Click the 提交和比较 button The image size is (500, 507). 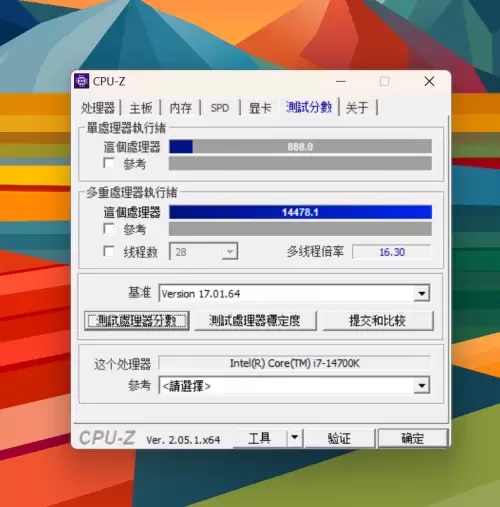point(378,321)
